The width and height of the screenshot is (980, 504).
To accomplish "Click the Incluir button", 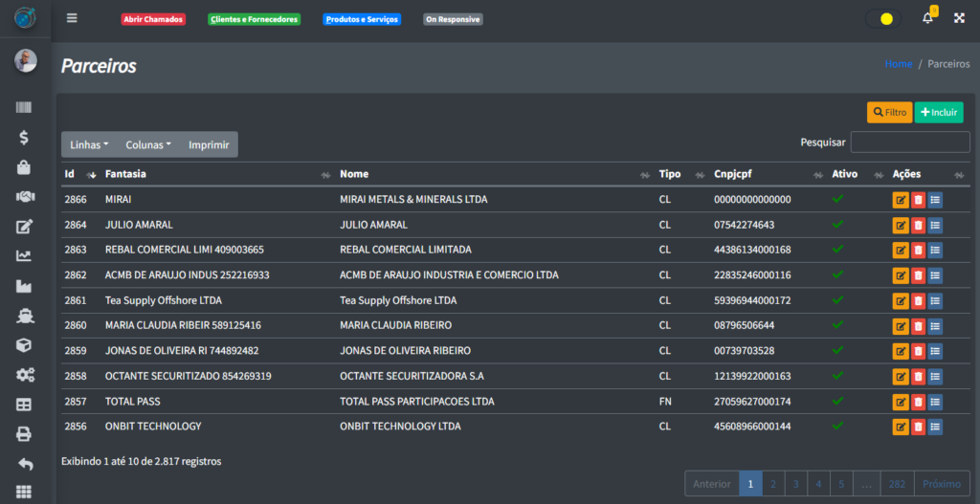I will coord(938,112).
